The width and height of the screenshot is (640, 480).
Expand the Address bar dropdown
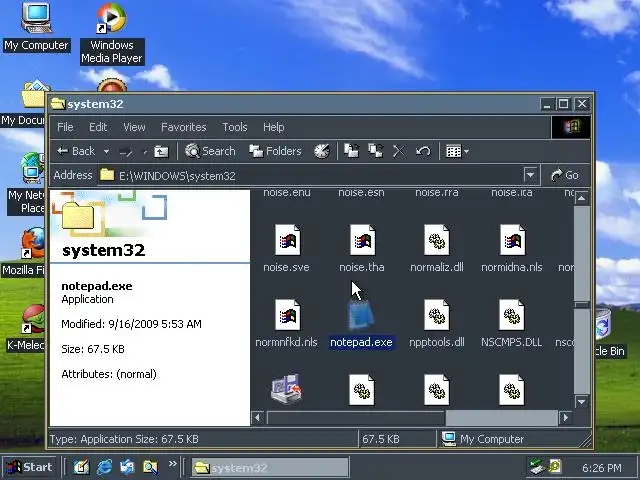[x=530, y=176]
